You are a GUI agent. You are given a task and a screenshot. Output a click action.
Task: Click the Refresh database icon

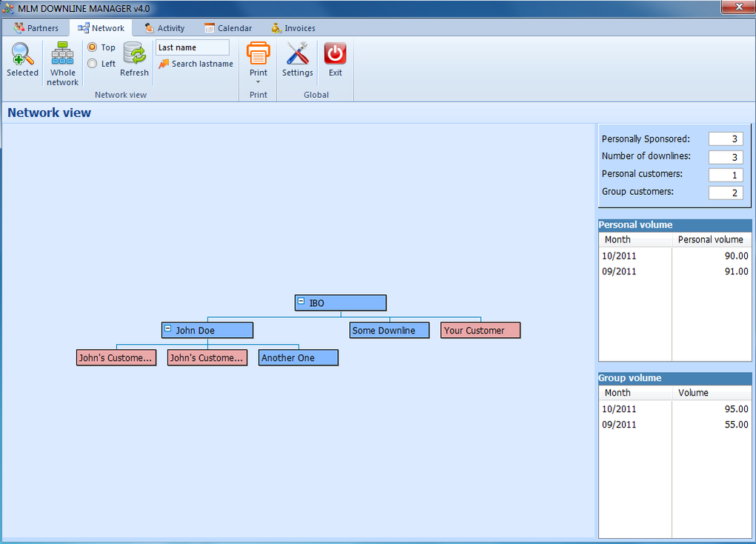pos(134,53)
